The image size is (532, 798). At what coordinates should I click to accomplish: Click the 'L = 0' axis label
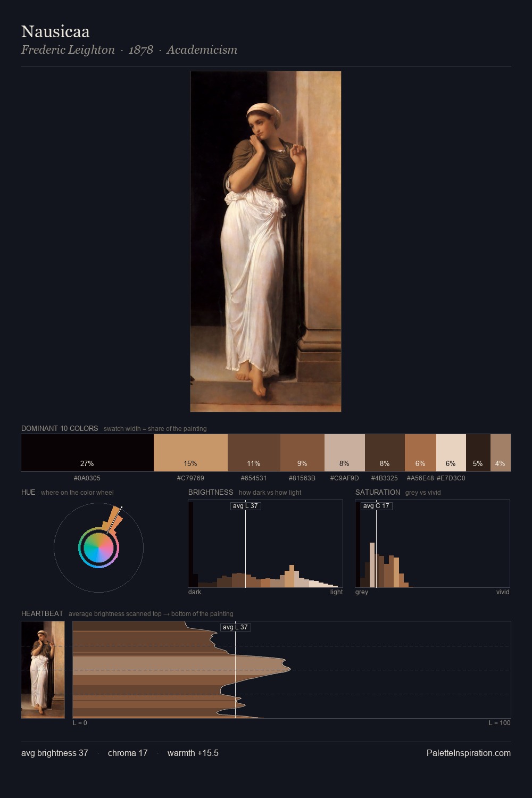(80, 723)
